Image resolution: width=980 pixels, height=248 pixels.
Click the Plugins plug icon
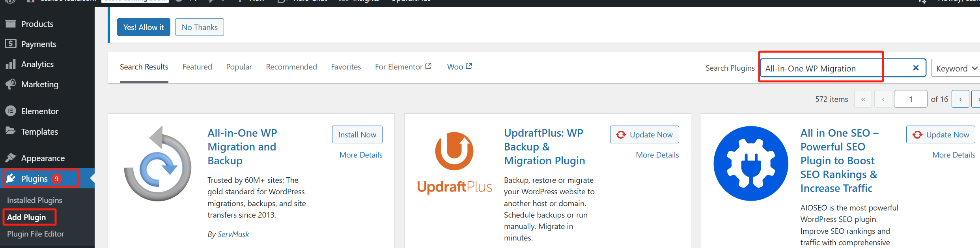pyautogui.click(x=11, y=178)
